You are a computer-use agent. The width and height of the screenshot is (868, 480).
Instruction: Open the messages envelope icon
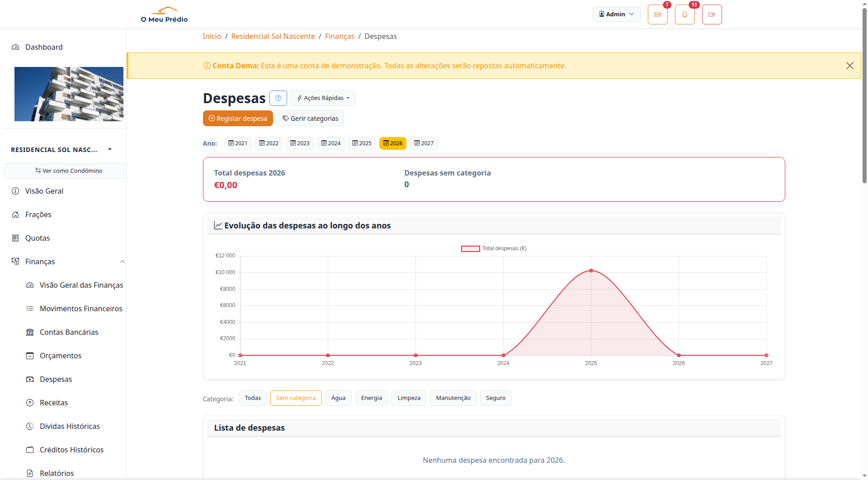[657, 14]
